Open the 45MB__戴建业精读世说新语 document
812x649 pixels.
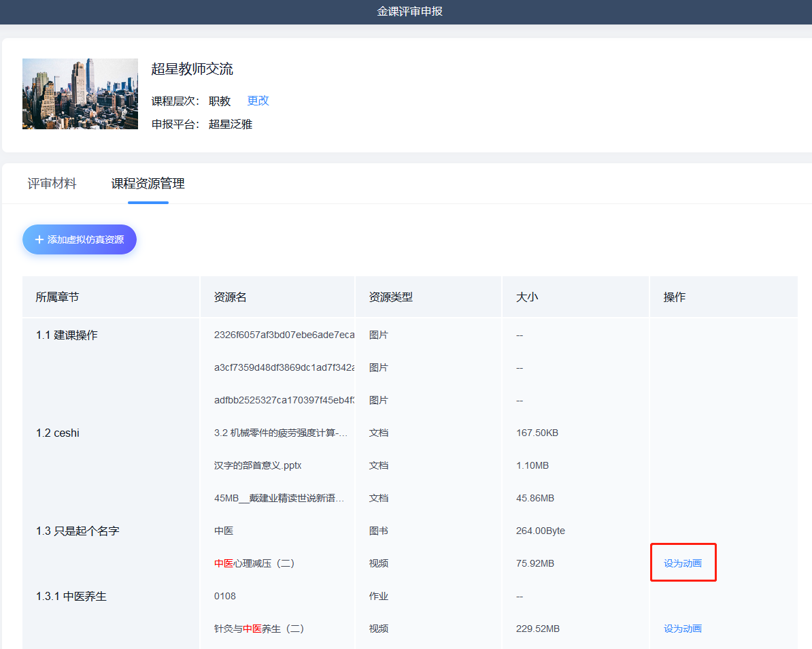point(279,498)
